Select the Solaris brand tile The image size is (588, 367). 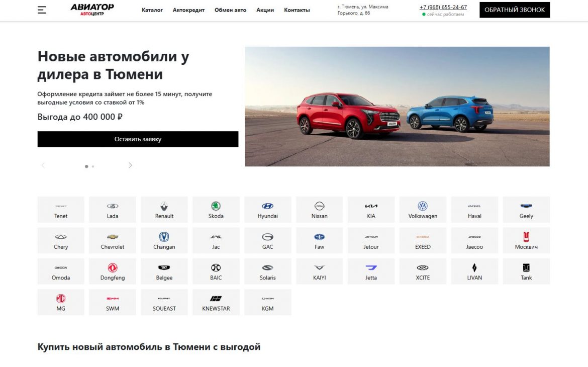[268, 271]
